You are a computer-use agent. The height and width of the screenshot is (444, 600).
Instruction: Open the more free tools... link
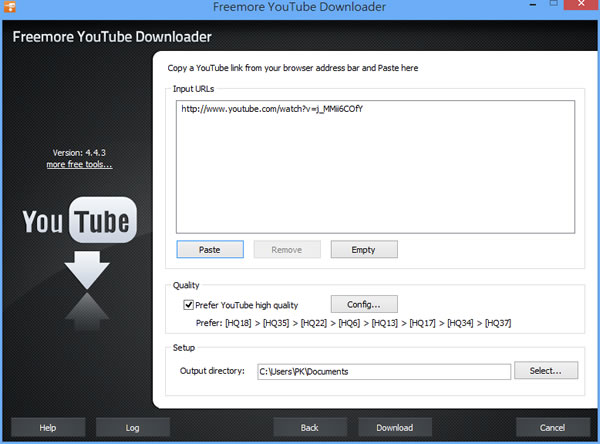[79, 165]
